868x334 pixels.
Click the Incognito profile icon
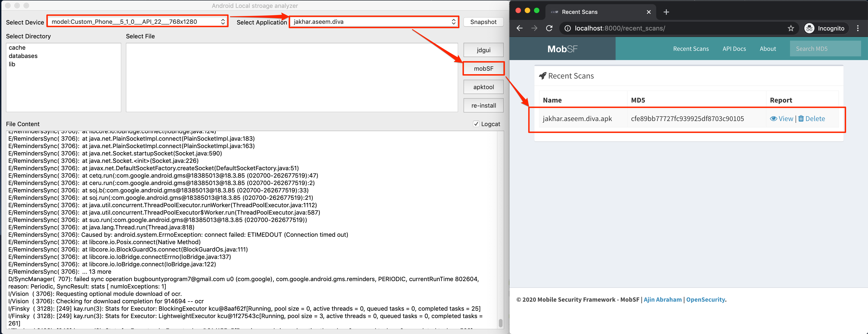point(809,28)
